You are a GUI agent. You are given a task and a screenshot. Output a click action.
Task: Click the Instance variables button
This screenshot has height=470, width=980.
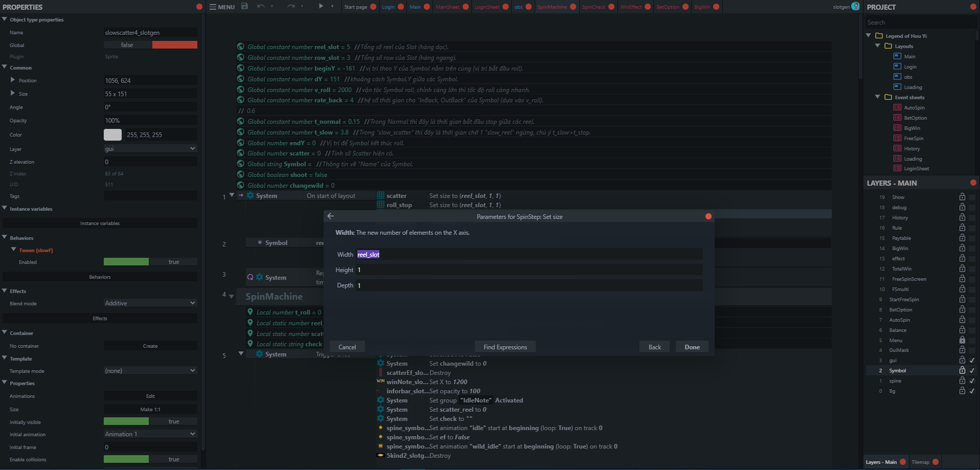(100, 223)
